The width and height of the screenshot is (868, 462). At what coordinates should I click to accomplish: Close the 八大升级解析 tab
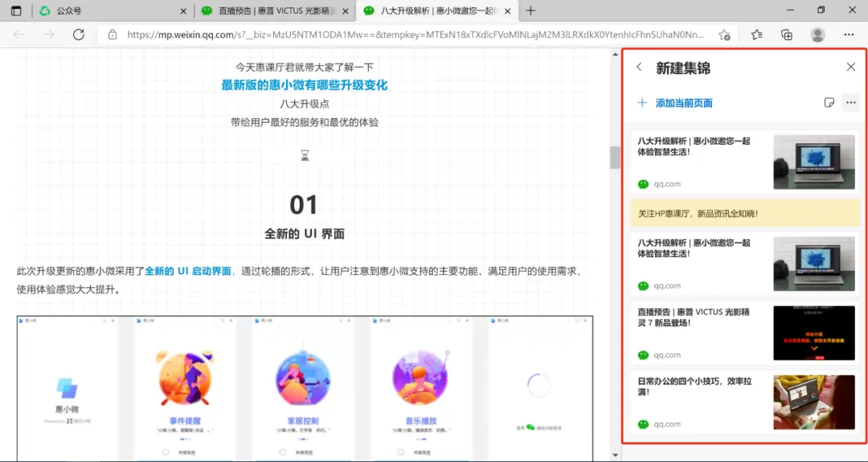coord(508,10)
